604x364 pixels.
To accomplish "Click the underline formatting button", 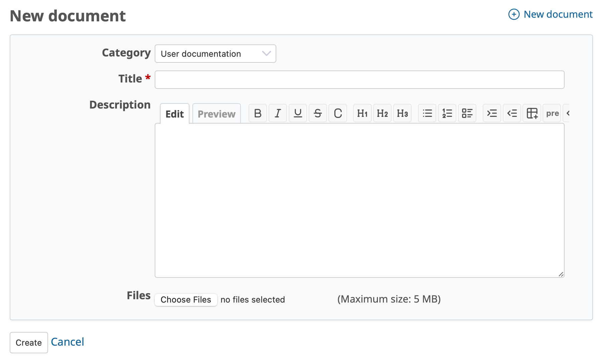I will point(298,114).
